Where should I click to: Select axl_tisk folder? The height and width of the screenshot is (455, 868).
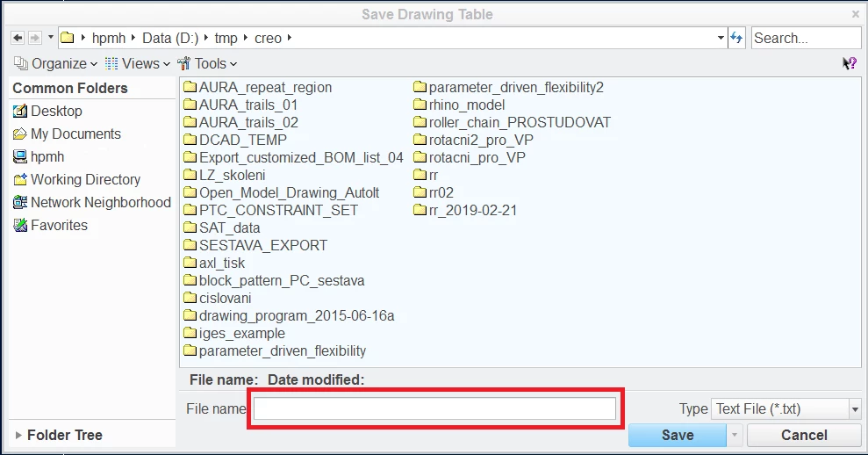[214, 263]
